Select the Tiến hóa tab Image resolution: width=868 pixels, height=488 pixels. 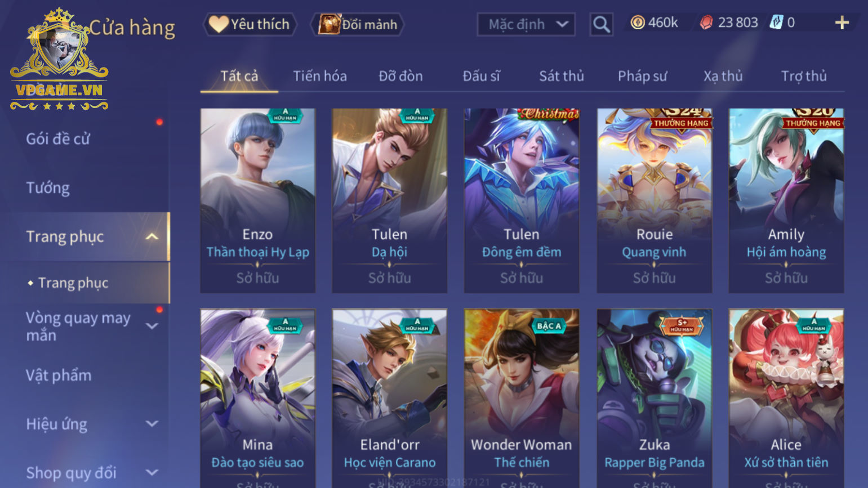coord(319,76)
